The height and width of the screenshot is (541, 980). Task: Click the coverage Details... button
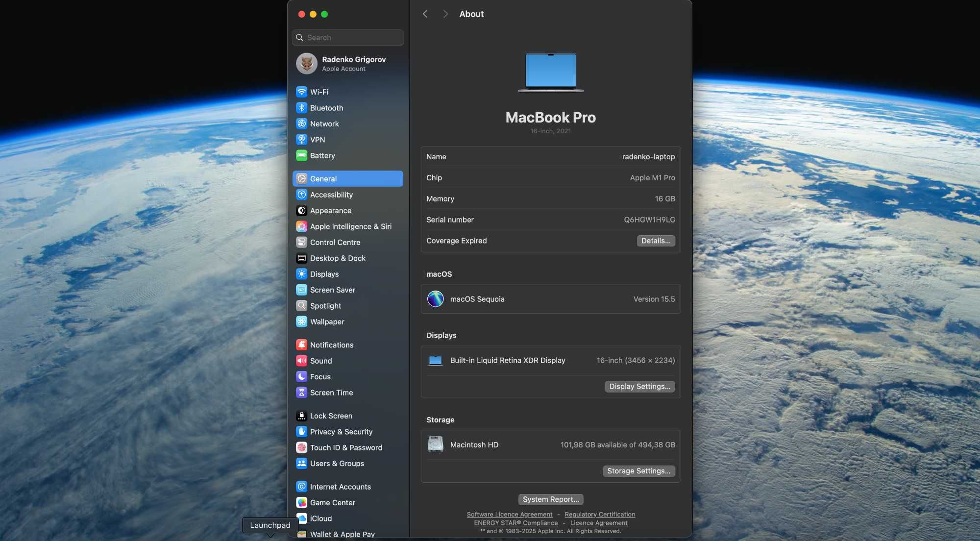point(656,241)
